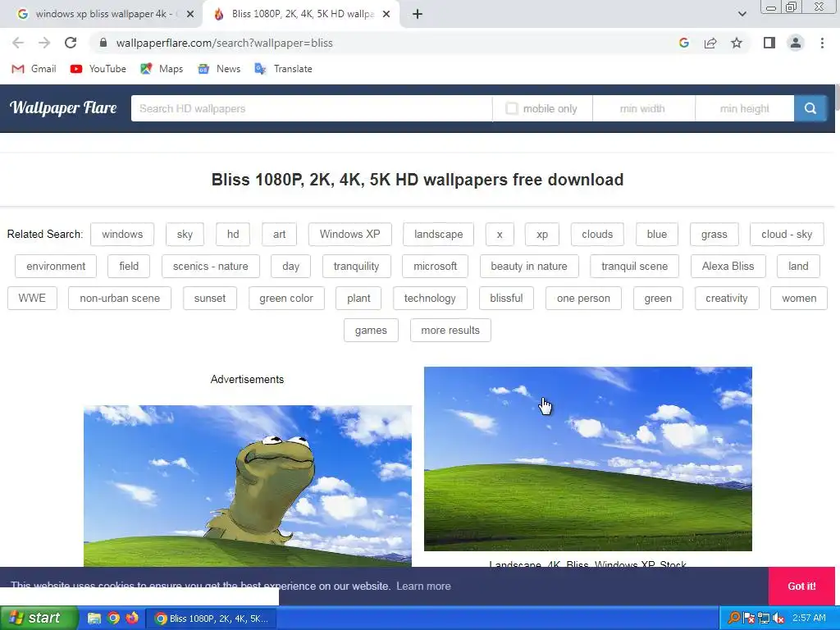Select the 'cloud - sky' tag
This screenshot has width=840, height=630.
[x=787, y=234]
